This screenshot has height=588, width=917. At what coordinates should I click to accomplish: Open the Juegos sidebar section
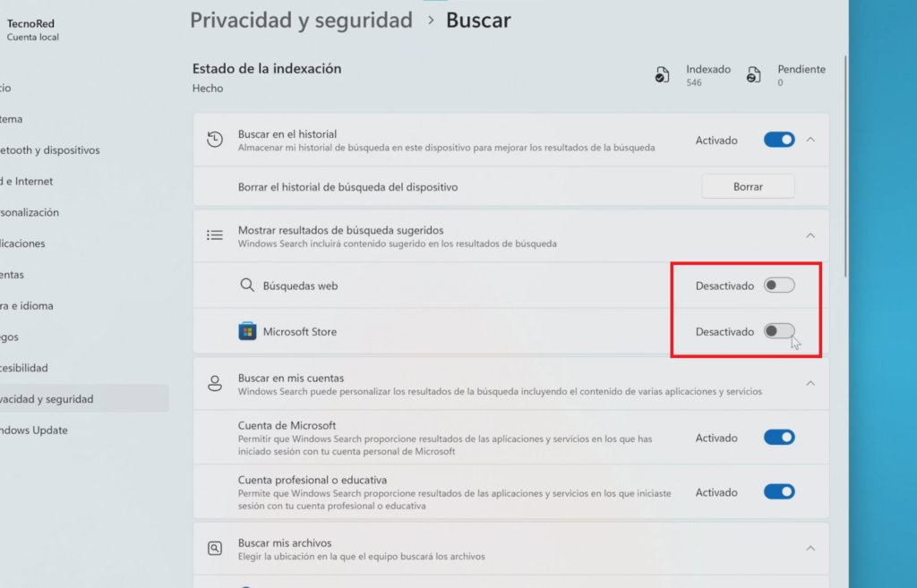(x=9, y=337)
